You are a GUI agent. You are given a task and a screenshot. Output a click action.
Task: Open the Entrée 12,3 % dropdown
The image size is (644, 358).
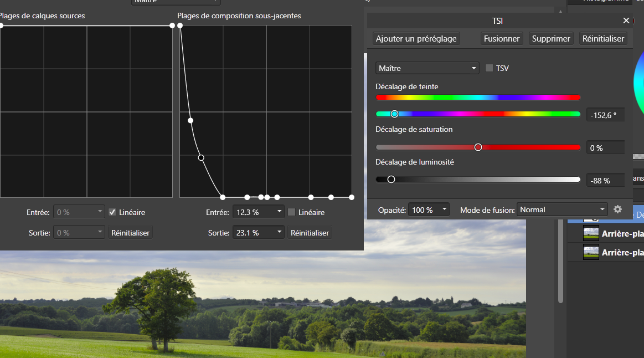pyautogui.click(x=259, y=212)
